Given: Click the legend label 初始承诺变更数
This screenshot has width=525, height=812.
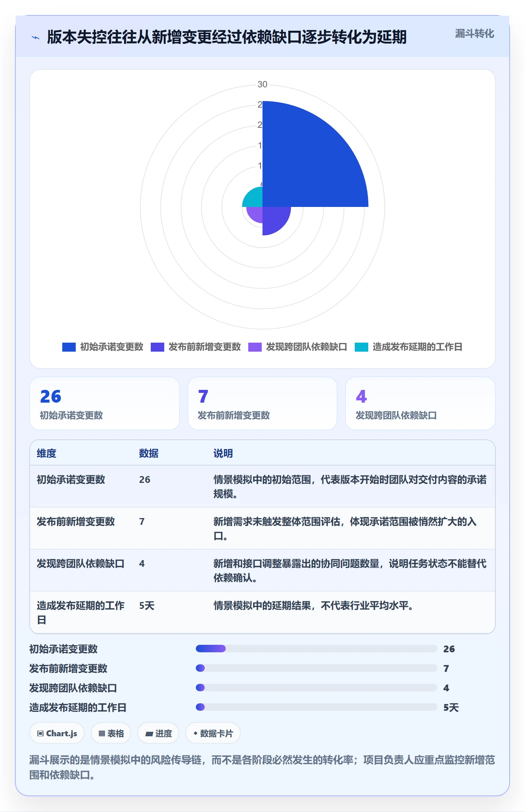Looking at the screenshot, I should [112, 347].
